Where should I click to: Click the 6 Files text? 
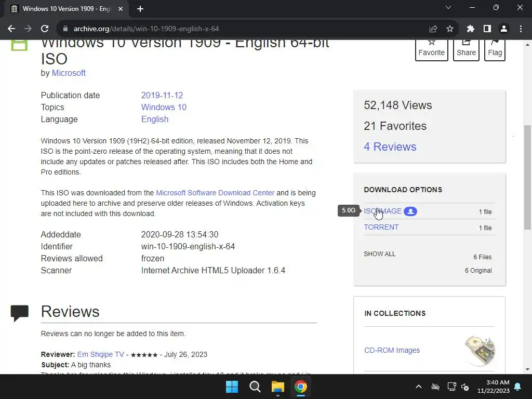pos(482,257)
